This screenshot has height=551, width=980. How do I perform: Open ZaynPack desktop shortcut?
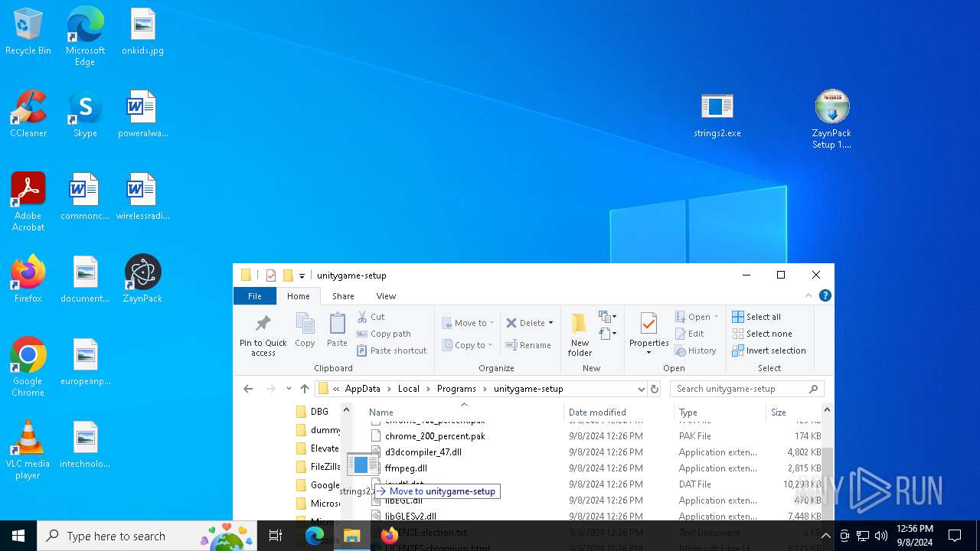click(142, 280)
